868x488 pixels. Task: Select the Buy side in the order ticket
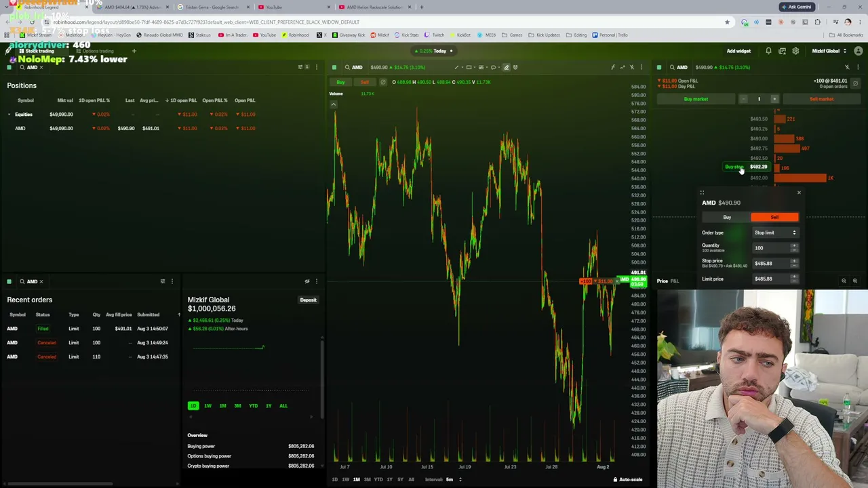coord(727,217)
